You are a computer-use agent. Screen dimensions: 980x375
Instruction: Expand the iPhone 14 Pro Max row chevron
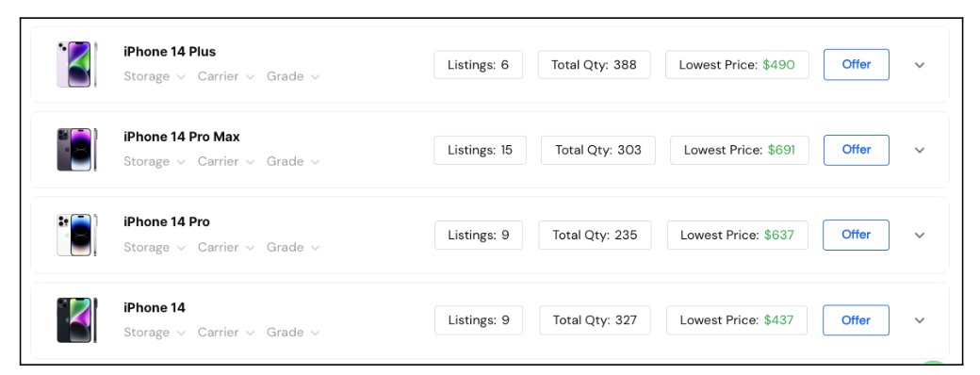click(920, 150)
